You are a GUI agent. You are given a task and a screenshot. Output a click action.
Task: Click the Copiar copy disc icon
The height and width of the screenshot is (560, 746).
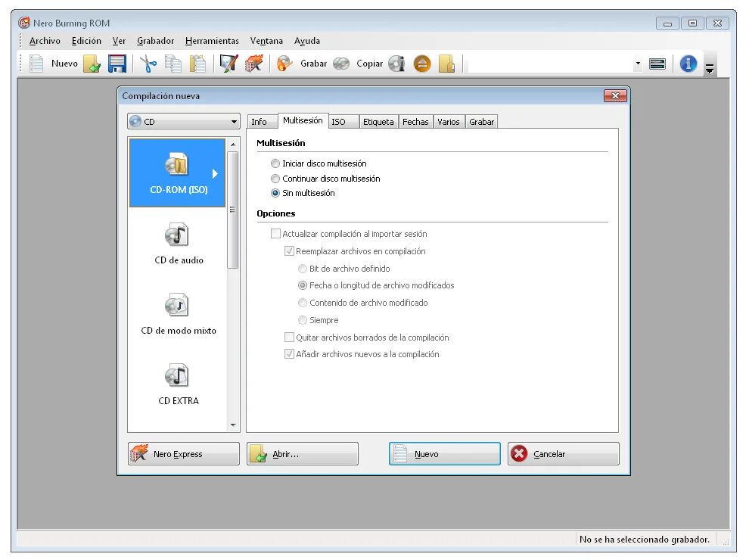341,64
